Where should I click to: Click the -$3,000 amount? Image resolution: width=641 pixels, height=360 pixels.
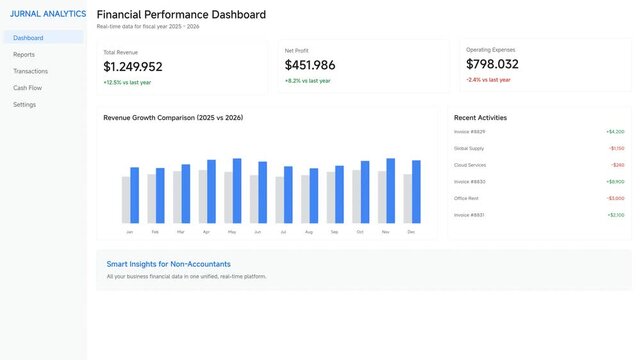click(x=615, y=198)
